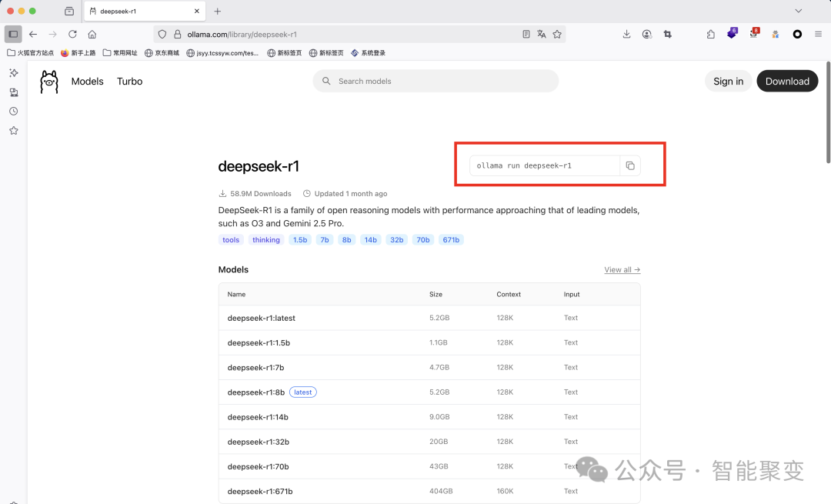
Task: Select the deepseek-r1 browser tab
Action: 145,11
